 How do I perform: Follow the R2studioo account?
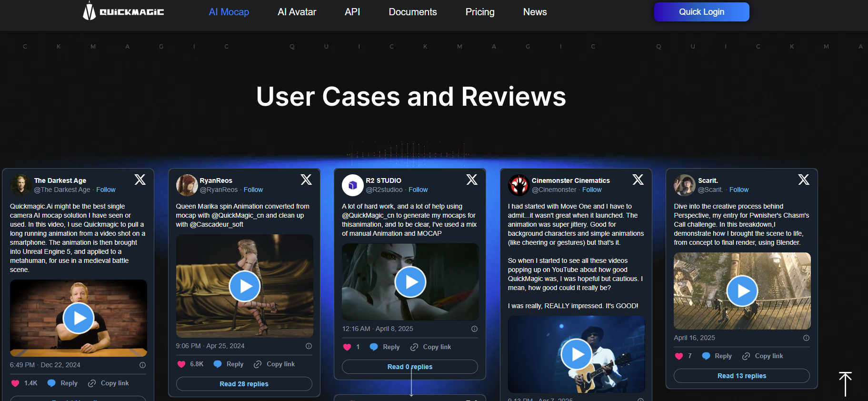click(x=418, y=190)
